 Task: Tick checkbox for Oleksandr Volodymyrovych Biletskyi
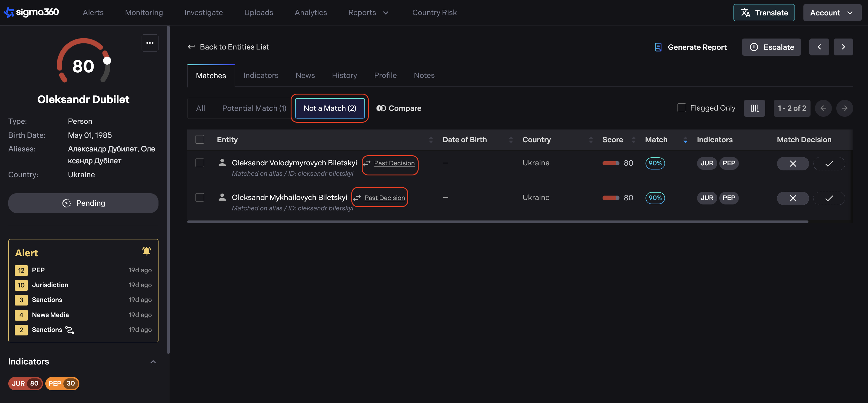[x=200, y=163]
